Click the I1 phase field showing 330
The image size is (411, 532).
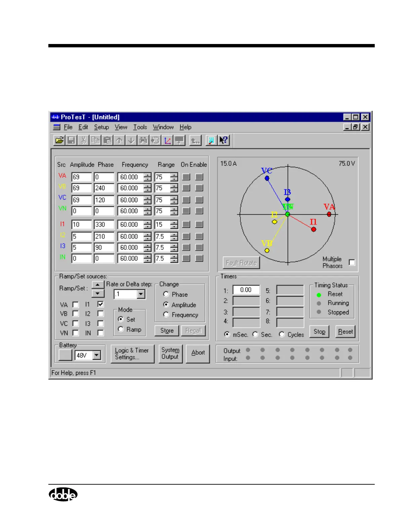pos(104,224)
